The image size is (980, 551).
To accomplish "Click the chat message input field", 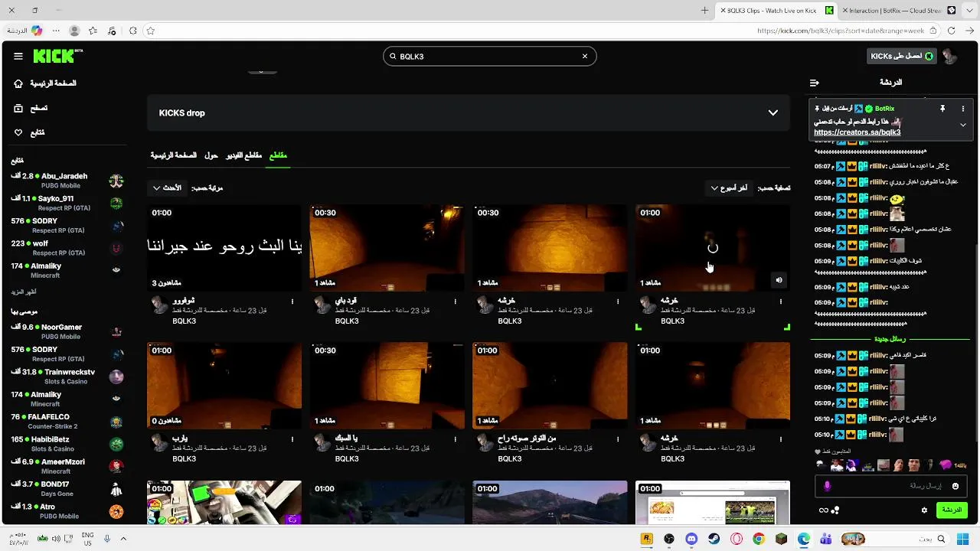I will coord(891,486).
